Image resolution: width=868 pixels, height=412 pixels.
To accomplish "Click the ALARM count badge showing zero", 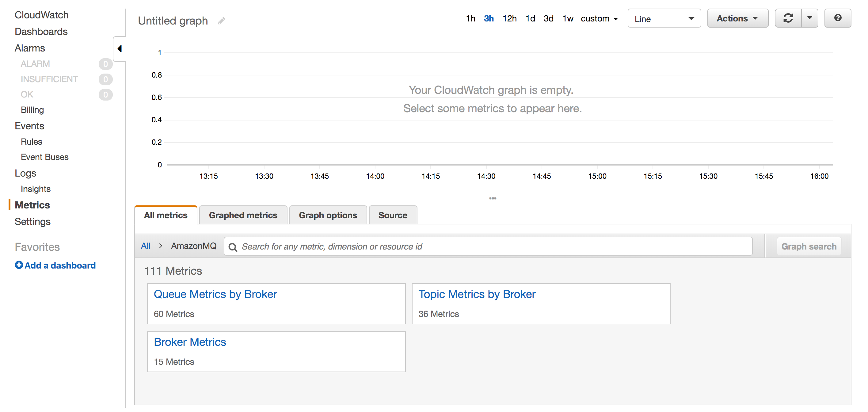I will point(105,64).
